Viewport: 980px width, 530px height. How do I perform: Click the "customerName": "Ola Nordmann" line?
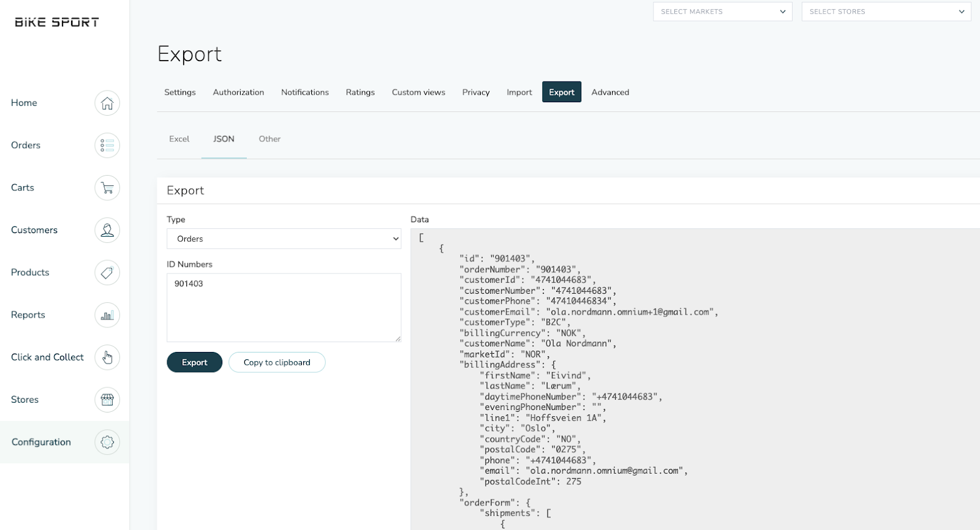click(x=538, y=344)
